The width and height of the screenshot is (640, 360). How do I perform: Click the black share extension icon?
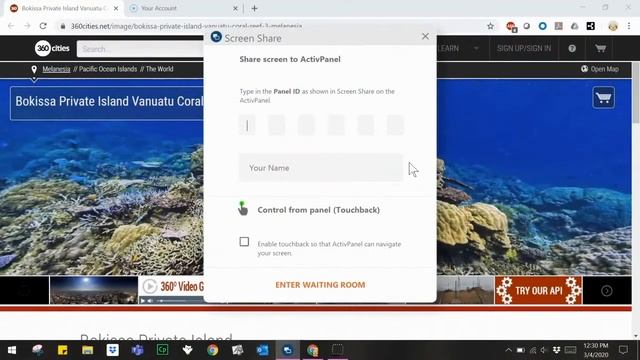point(591,26)
